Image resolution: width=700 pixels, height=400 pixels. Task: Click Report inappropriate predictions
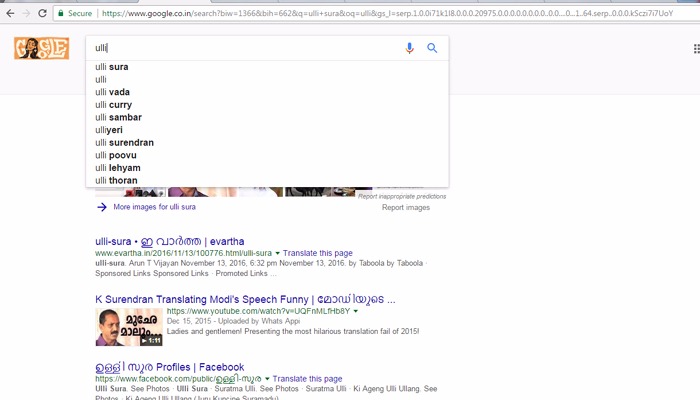click(x=402, y=196)
